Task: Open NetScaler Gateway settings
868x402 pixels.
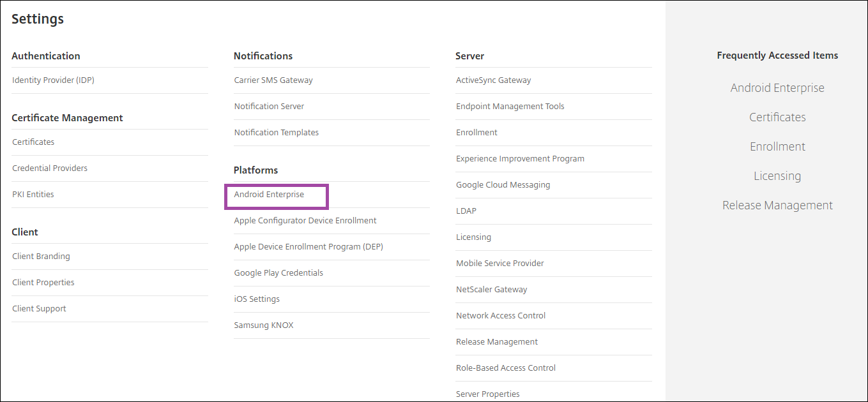Action: tap(491, 290)
